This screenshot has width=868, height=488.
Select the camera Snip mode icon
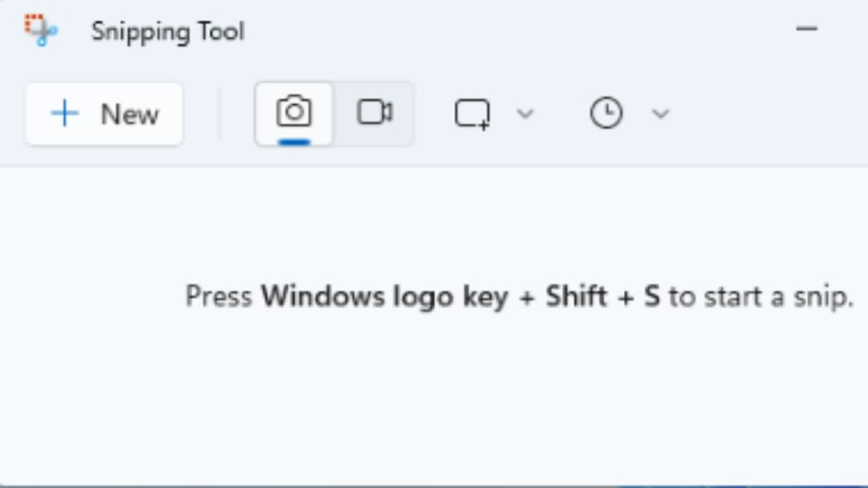294,111
